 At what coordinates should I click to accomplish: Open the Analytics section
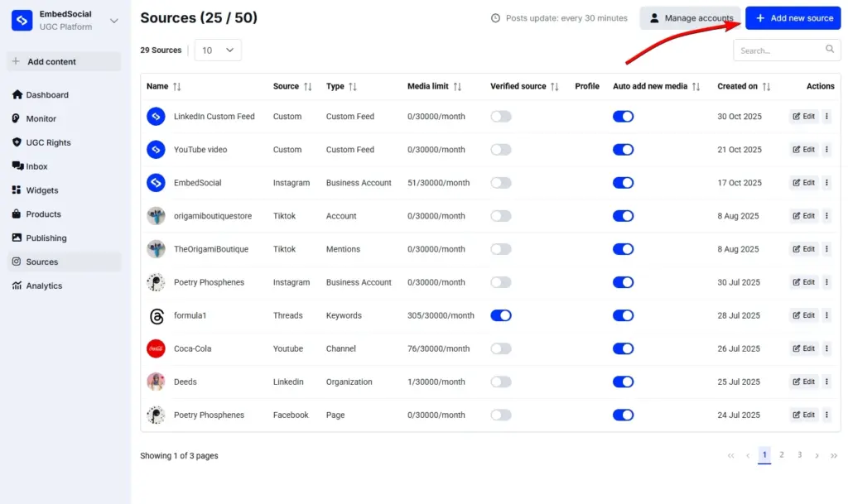46,286
